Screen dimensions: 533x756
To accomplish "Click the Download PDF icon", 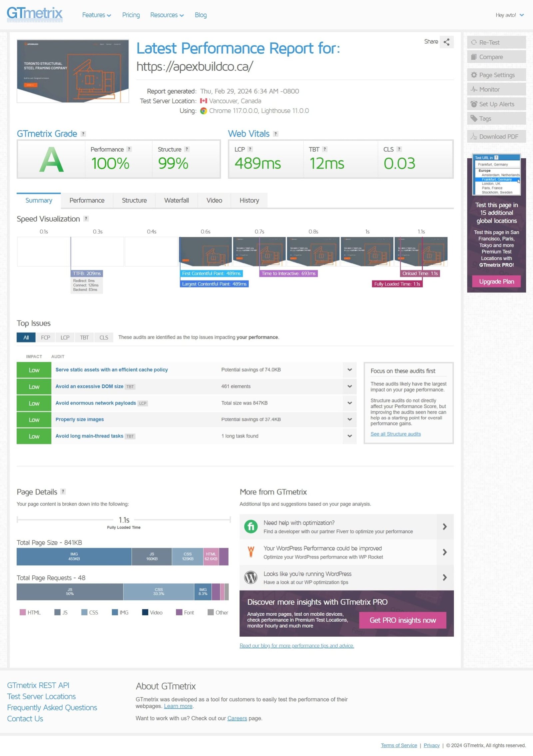I will tap(474, 137).
